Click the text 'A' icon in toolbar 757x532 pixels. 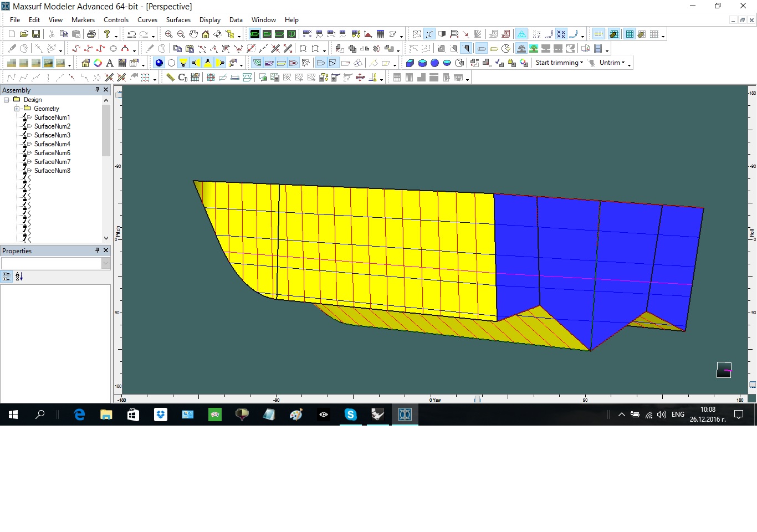coord(110,63)
